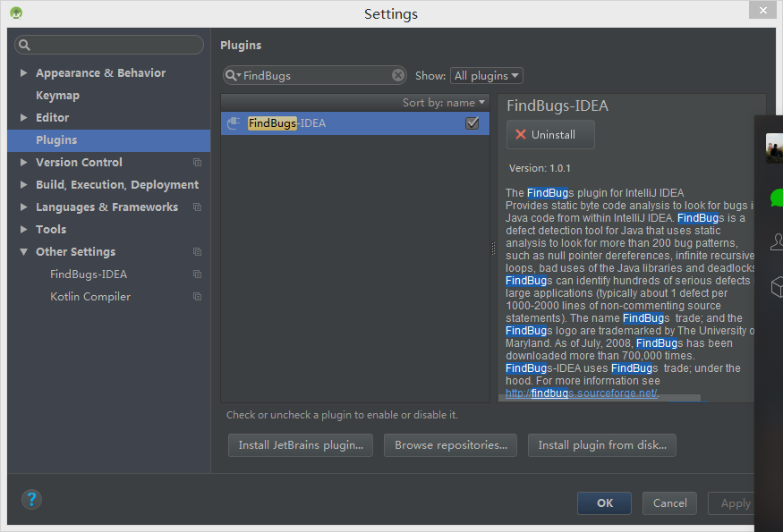Screen dimensions: 783x532
Task: Click Install plugin from disk button
Action: (x=601, y=445)
